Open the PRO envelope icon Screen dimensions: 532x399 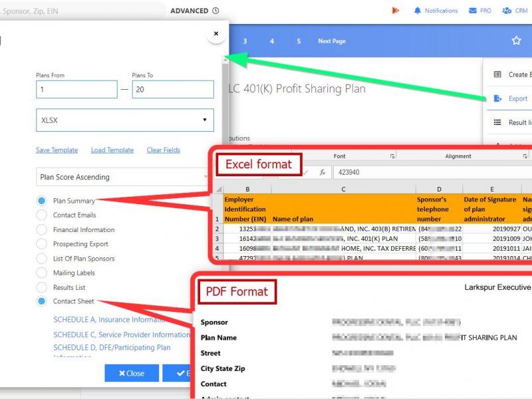pos(473,11)
